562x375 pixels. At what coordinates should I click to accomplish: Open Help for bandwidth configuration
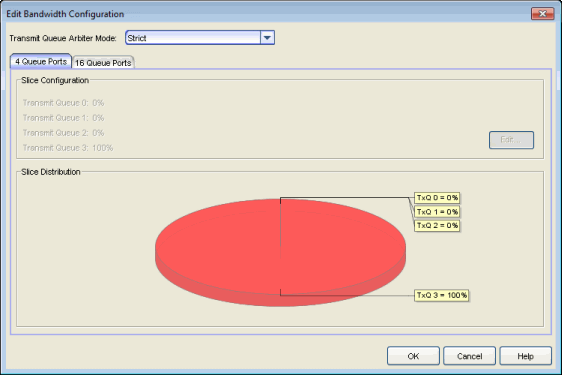point(525,356)
